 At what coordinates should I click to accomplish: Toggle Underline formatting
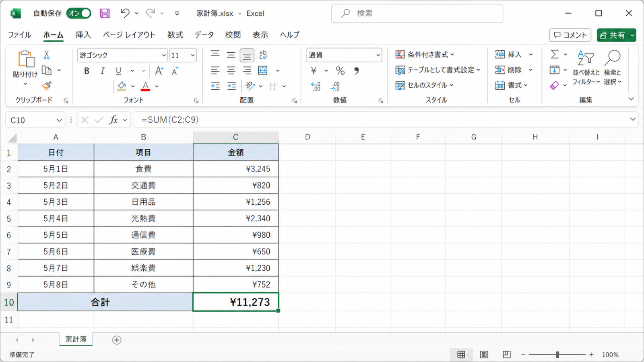118,71
